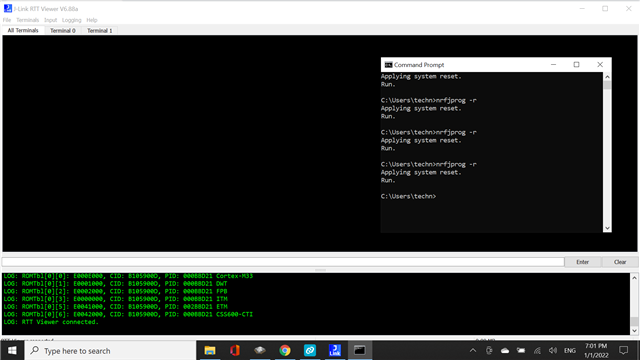The image size is (640, 360).
Task: Click the 'RTT Viewer connected.' log line
Action: tap(51, 322)
